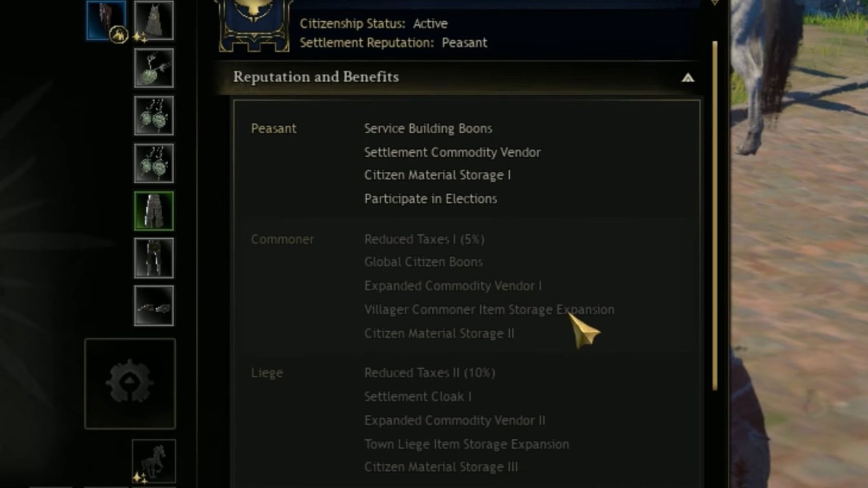Viewport: 868px width, 488px height.
Task: Click the darker pants slot below the equipped one
Action: click(154, 259)
